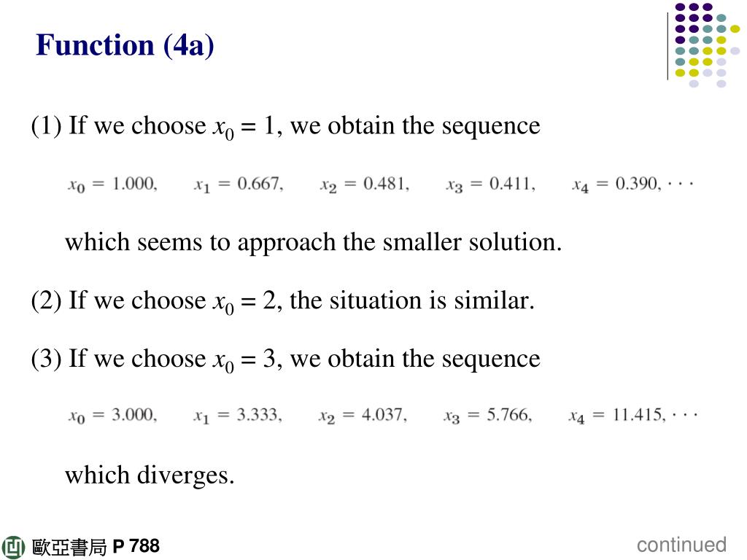Click the value x3 = 0.411
Viewport: 747px width, 560px height.
[x=490, y=184]
